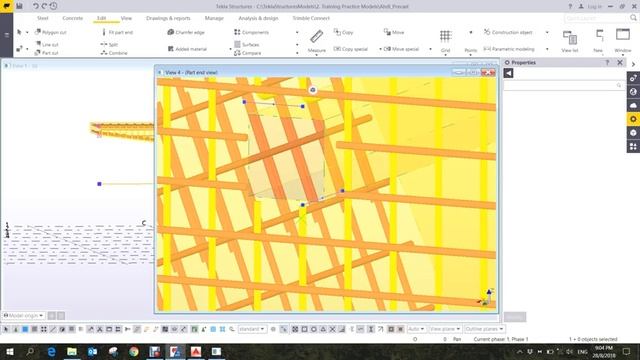Open the Added material tool
This screenshot has width=640, height=360.
(x=187, y=49)
